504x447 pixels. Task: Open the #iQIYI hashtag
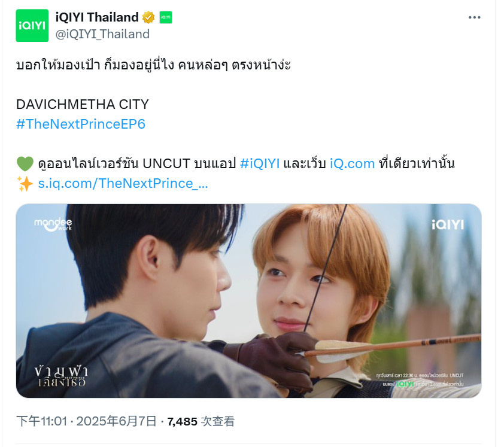(x=260, y=163)
